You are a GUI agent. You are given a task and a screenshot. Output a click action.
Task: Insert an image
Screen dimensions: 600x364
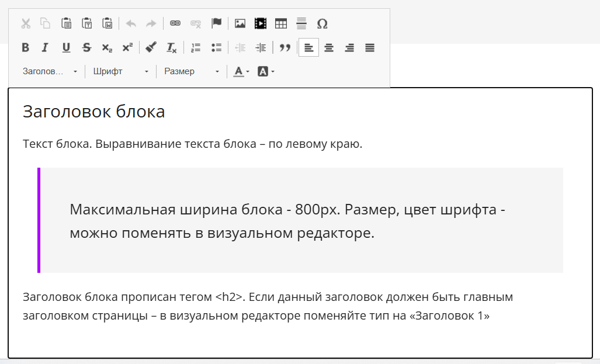point(240,24)
